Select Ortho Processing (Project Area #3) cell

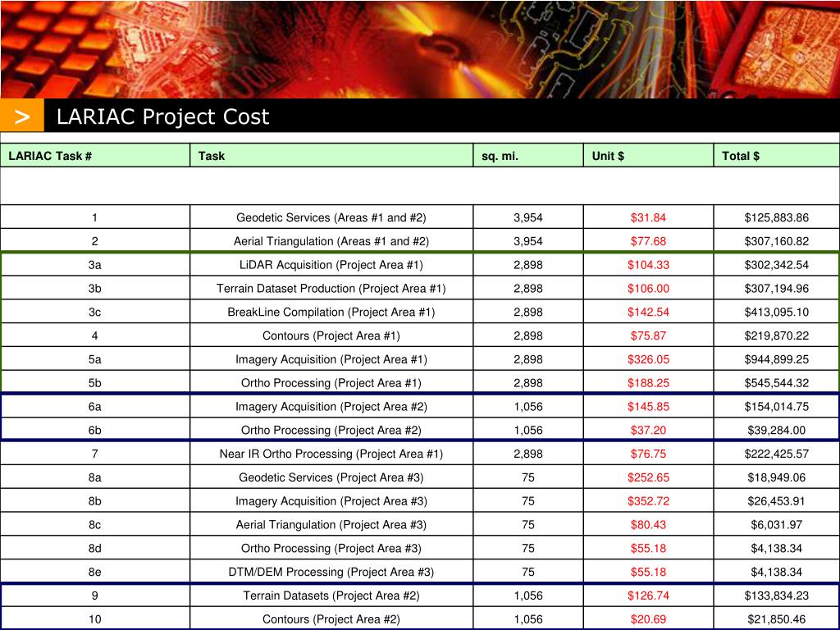pyautogui.click(x=331, y=547)
